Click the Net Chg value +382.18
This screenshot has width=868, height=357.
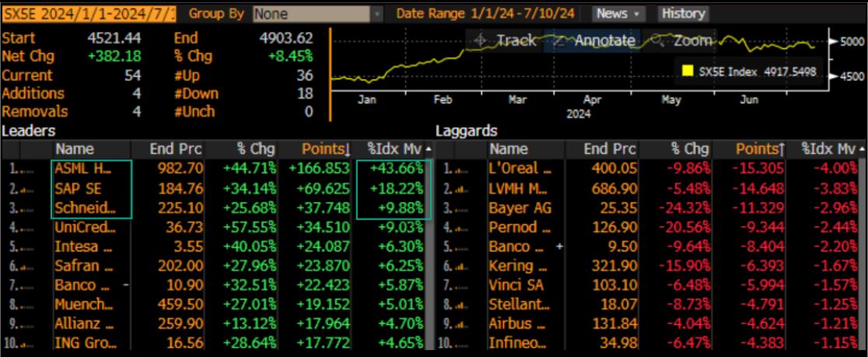tap(114, 57)
